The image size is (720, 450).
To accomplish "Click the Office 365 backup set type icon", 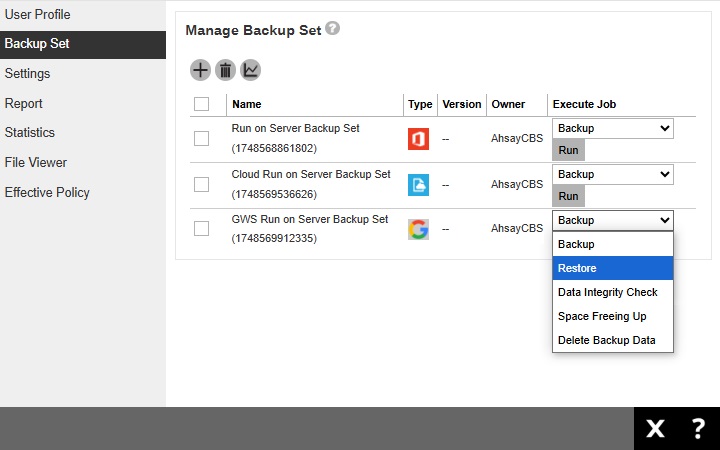I will [x=418, y=139].
